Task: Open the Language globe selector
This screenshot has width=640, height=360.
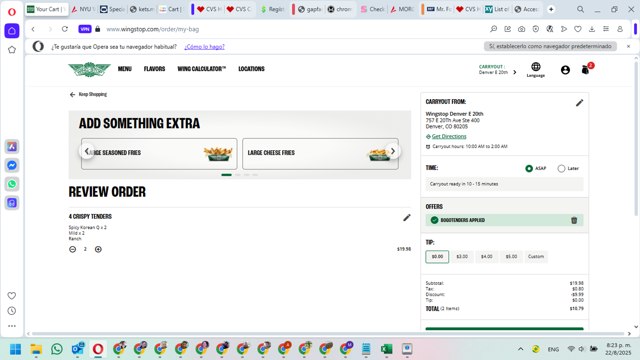Action: [x=536, y=69]
